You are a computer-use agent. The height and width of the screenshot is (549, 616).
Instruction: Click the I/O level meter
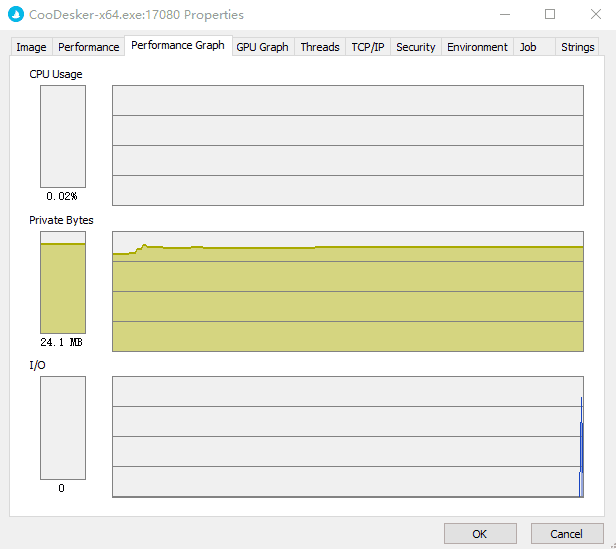tap(62, 427)
